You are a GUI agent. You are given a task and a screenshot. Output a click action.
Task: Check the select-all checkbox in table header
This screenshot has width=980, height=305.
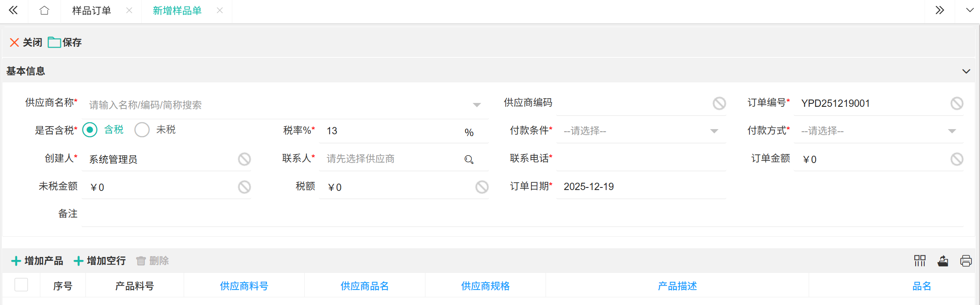click(21, 285)
